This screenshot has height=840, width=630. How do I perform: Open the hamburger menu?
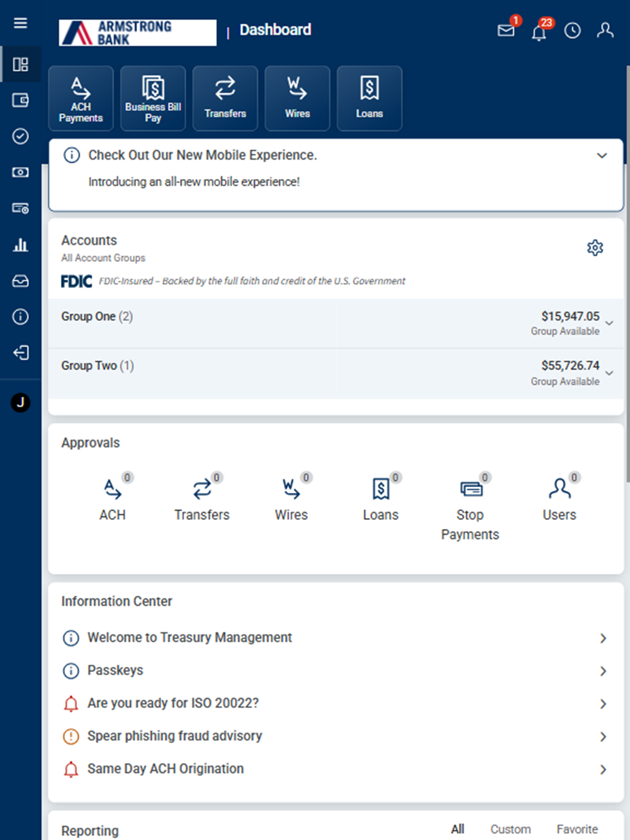(x=20, y=23)
